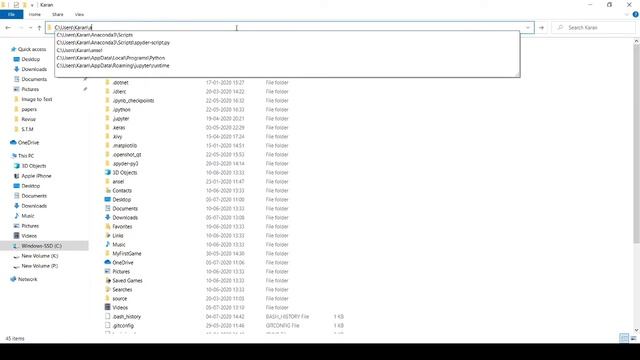The width and height of the screenshot is (640, 360).
Task: Click in the address bar path field
Action: 286,27
